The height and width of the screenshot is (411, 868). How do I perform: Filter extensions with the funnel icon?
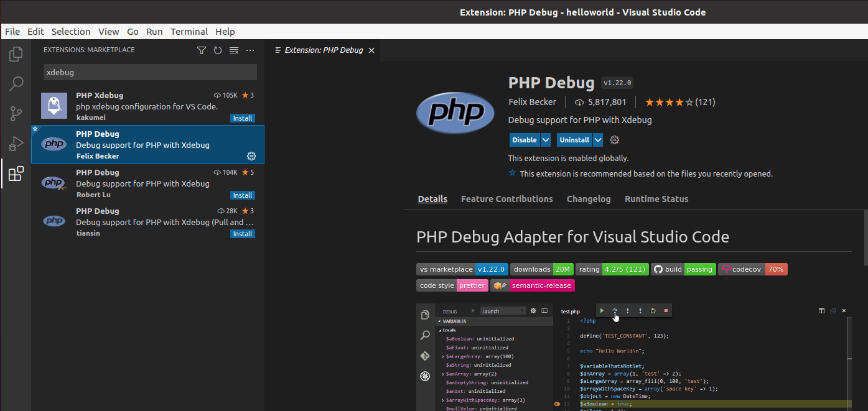[x=202, y=50]
